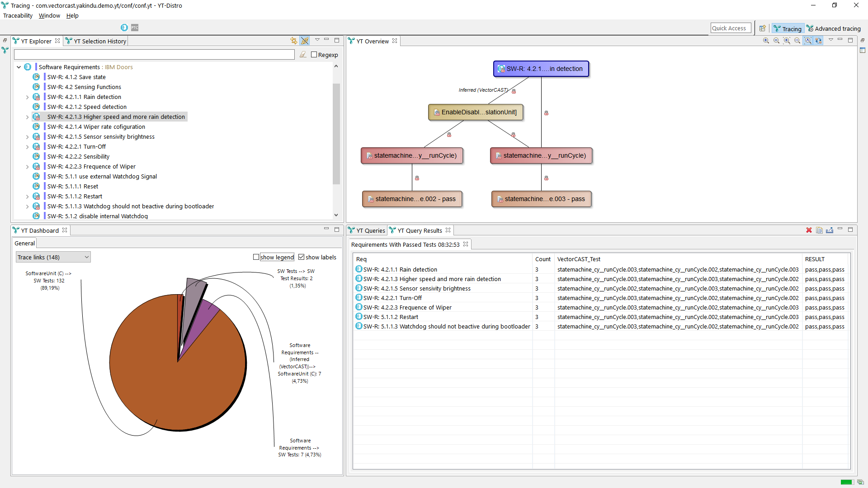Open the Traceability menu
Screen dimensions: 868x488
coord(18,15)
